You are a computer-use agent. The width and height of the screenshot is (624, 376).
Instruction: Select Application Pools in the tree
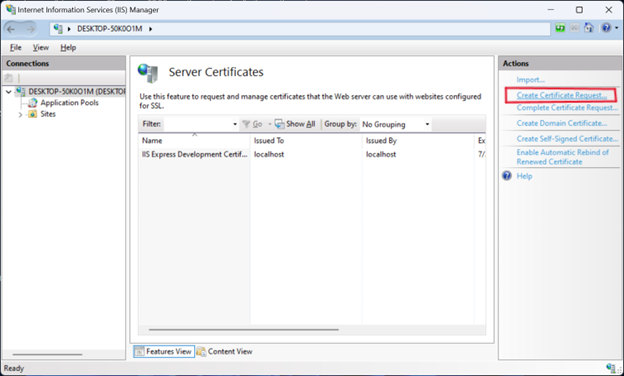click(x=69, y=103)
